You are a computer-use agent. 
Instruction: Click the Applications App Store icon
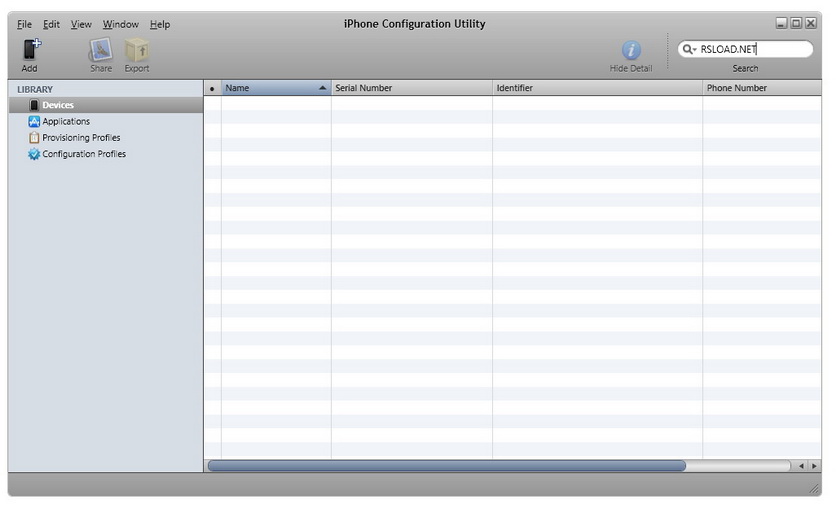coord(34,122)
